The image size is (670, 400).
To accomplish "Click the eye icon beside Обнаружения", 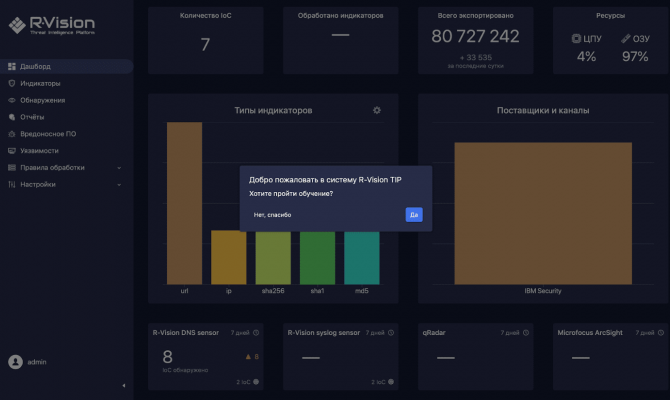I will tap(12, 100).
